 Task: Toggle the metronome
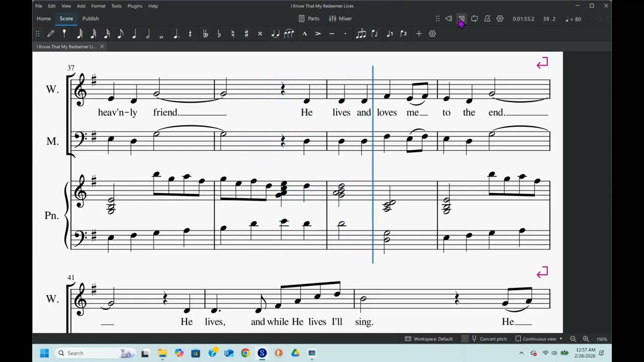coord(487,19)
